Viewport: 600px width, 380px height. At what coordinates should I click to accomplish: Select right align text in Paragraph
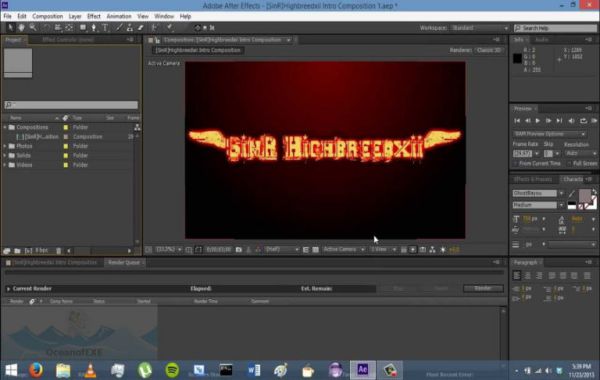tap(539, 275)
